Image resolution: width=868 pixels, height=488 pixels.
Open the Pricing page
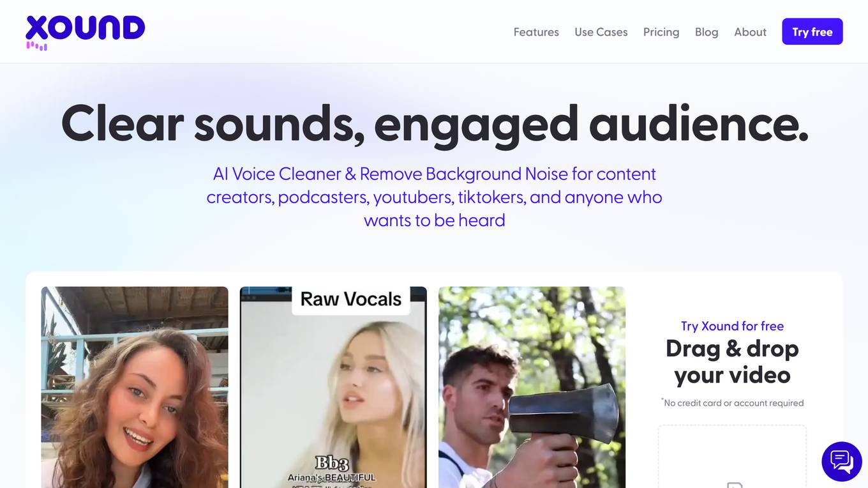click(661, 32)
